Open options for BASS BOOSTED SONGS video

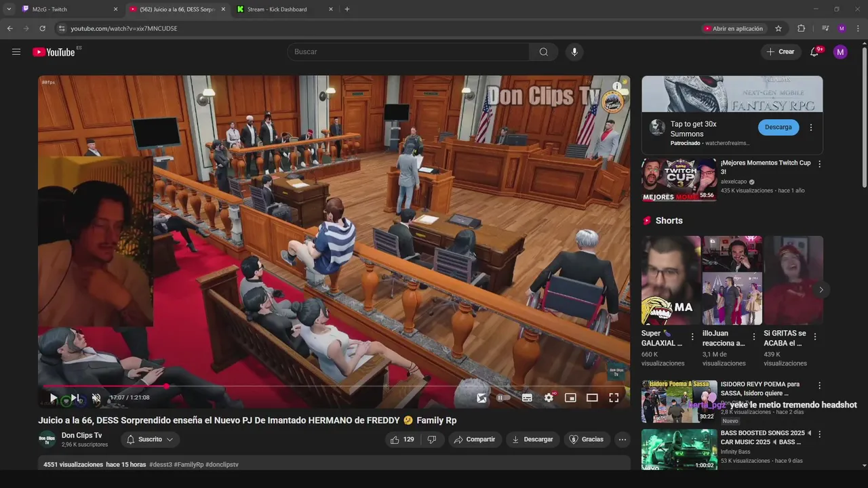819,434
